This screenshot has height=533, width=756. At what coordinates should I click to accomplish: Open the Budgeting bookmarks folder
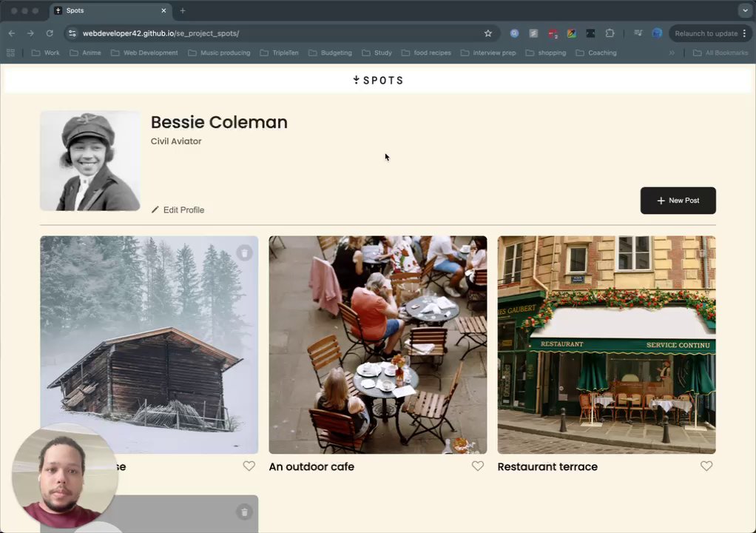pyautogui.click(x=331, y=53)
